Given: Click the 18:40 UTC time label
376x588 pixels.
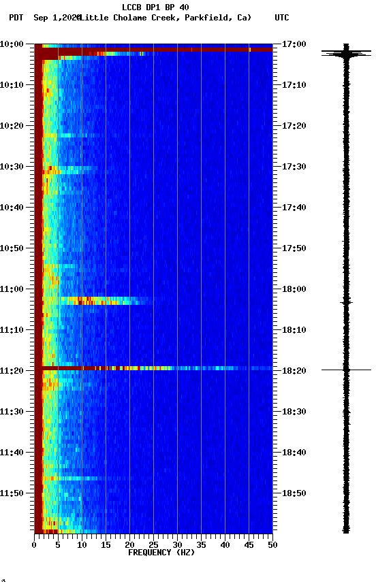Looking at the screenshot, I should tap(294, 453).
